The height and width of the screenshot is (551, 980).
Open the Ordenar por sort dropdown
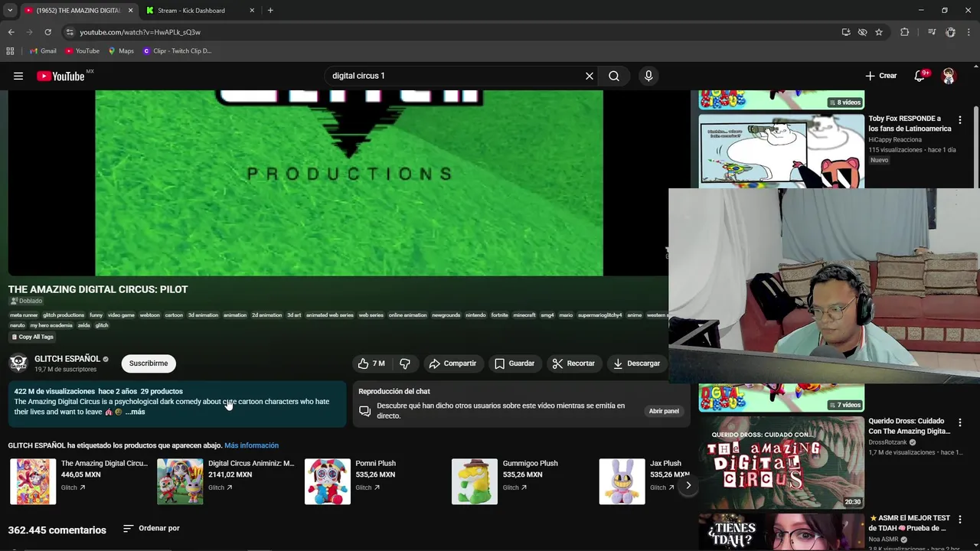[x=152, y=528]
